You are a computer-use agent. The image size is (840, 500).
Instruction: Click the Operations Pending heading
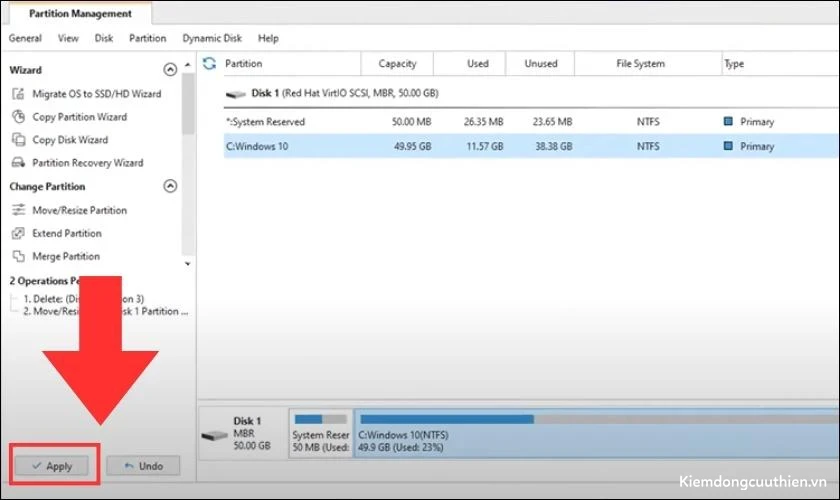[46, 281]
